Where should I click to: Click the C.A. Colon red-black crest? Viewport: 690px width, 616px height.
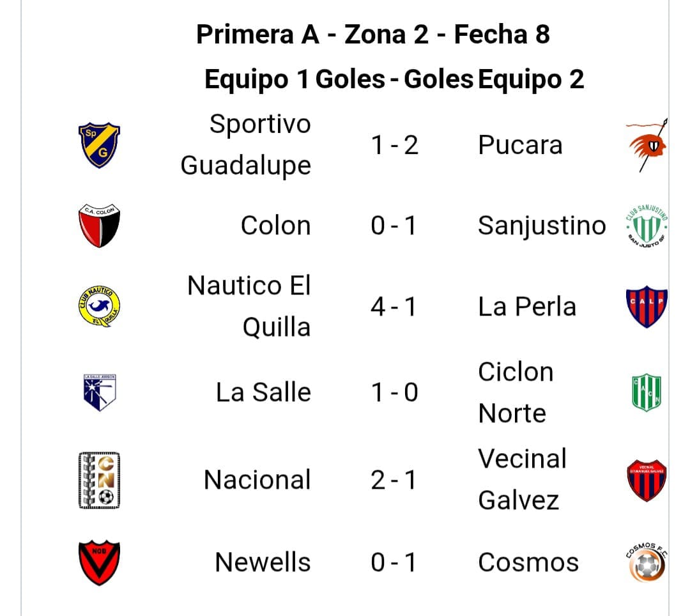[x=99, y=226]
